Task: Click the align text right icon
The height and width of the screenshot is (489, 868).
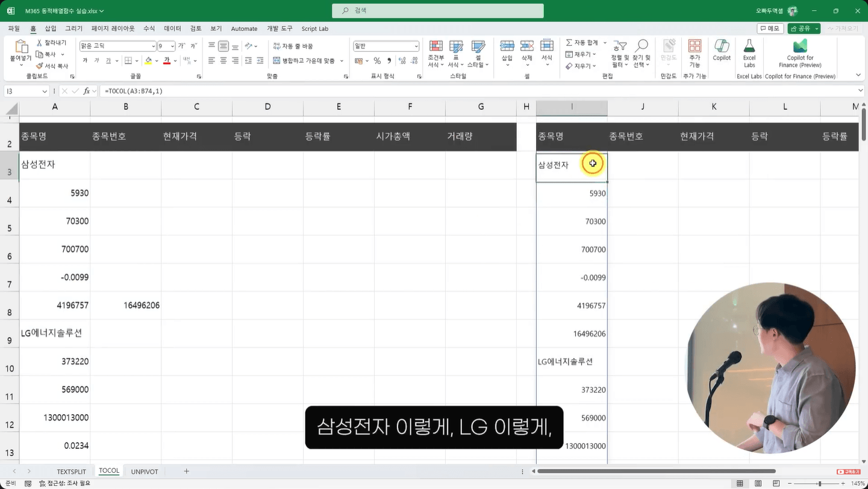Action: 235,60
